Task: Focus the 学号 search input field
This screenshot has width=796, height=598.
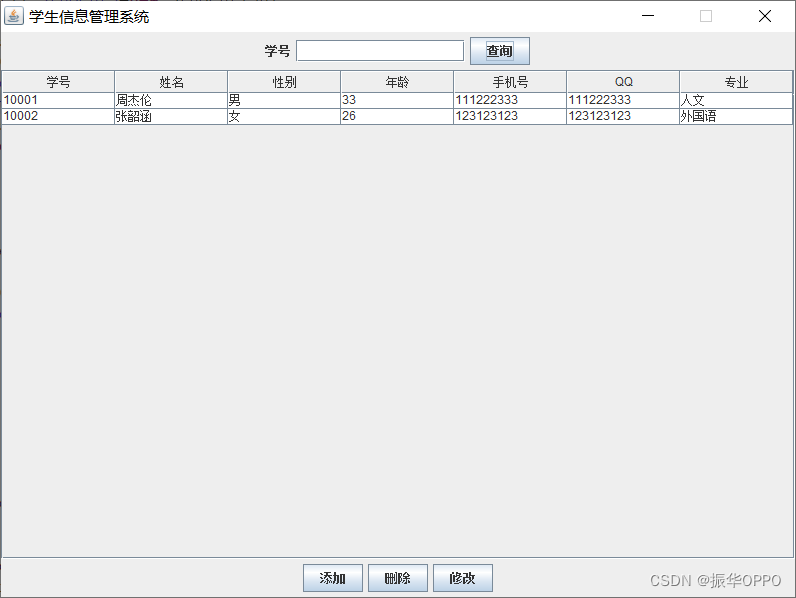Action: tap(380, 51)
